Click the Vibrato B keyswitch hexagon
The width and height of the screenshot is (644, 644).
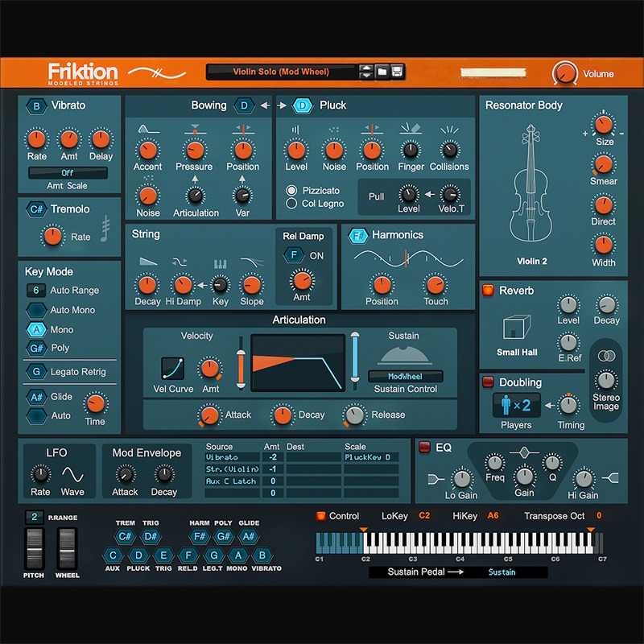click(36, 106)
